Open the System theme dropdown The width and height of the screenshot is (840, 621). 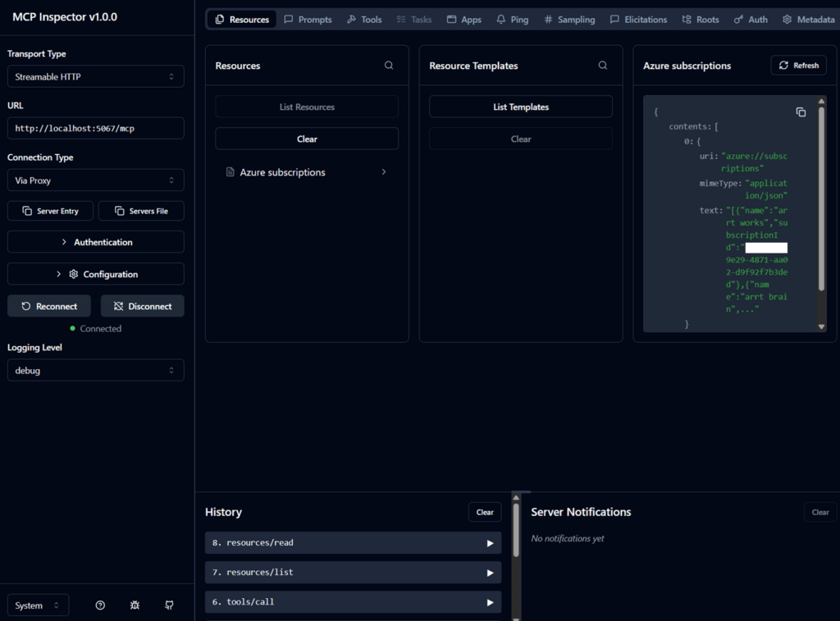tap(38, 605)
